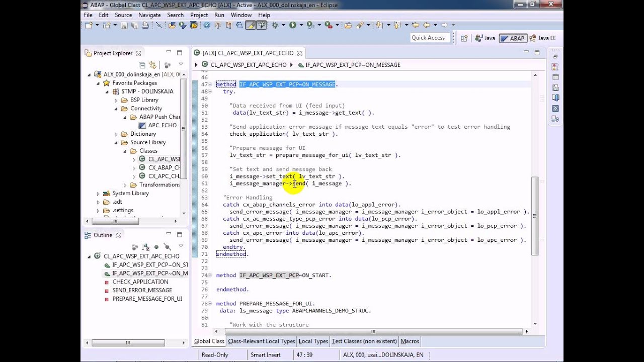Close the CL_APC_WSP_EXT_APC_ECHO editor tab
The width and height of the screenshot is (644, 362).
click(x=299, y=53)
